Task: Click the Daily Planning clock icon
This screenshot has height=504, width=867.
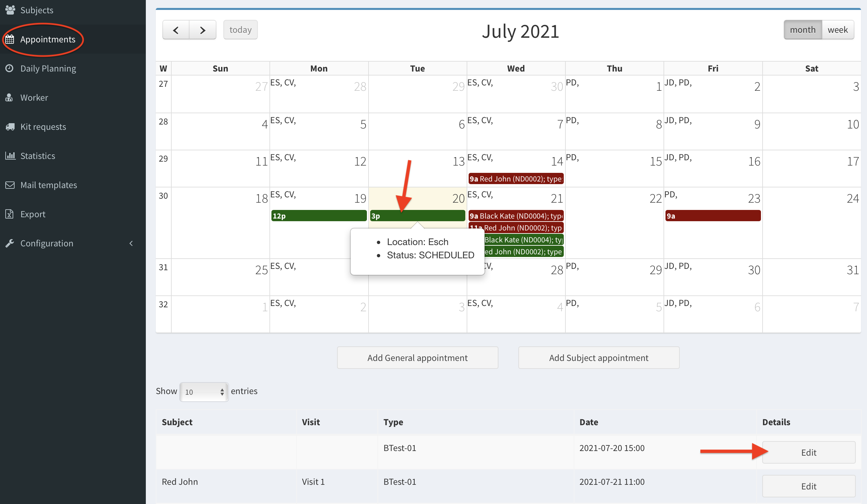Action: point(10,68)
